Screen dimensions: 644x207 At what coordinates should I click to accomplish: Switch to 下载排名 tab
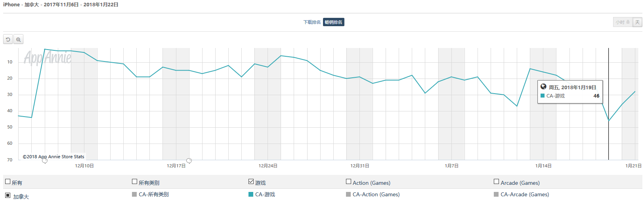coord(312,22)
